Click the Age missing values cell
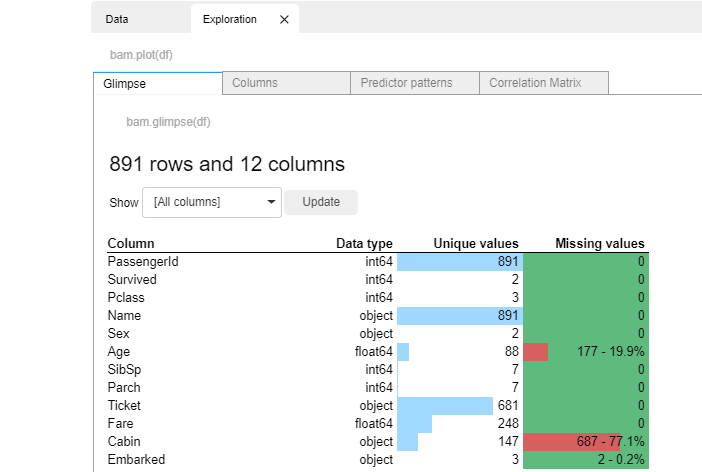Image resolution: width=702 pixels, height=472 pixels. (x=585, y=352)
